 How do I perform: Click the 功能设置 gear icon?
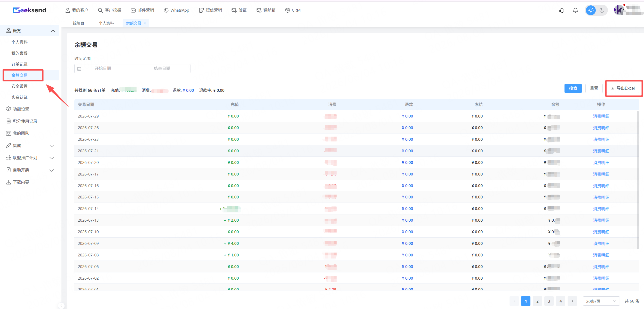pos(9,109)
